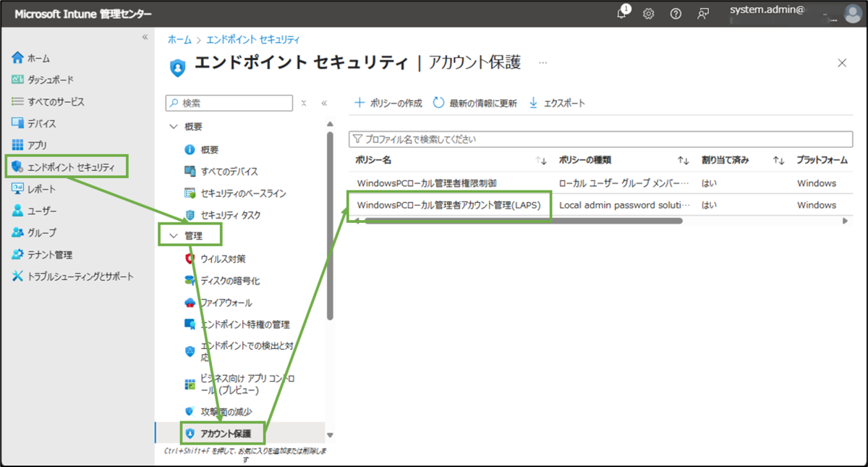Click the すべてのサービス list icon
Viewport: 868px width, 467px height.
pyautogui.click(x=18, y=101)
